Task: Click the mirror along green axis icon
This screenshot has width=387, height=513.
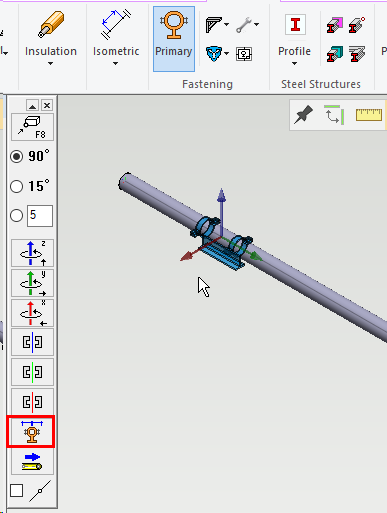Action: click(32, 372)
